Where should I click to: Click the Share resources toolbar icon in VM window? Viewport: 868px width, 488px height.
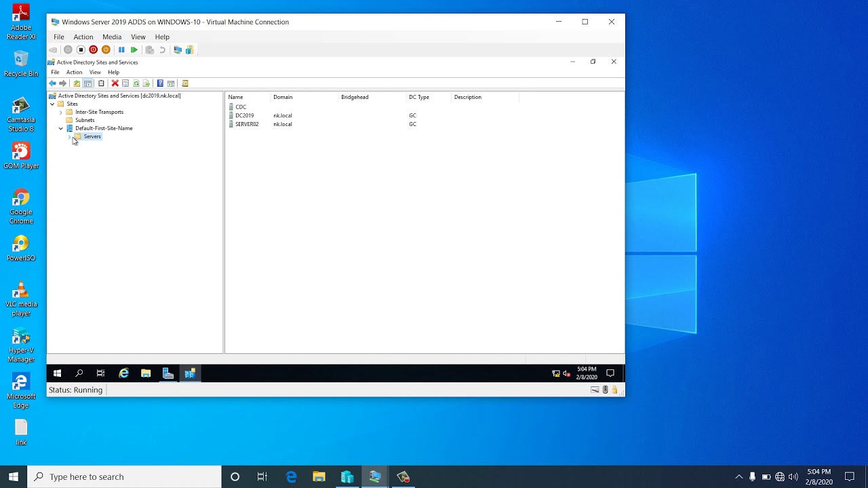click(190, 49)
